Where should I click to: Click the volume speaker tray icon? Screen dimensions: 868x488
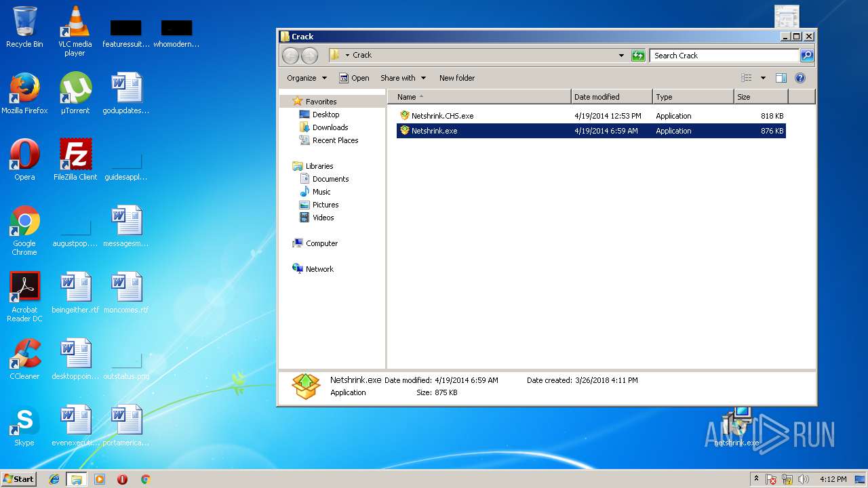[804, 479]
